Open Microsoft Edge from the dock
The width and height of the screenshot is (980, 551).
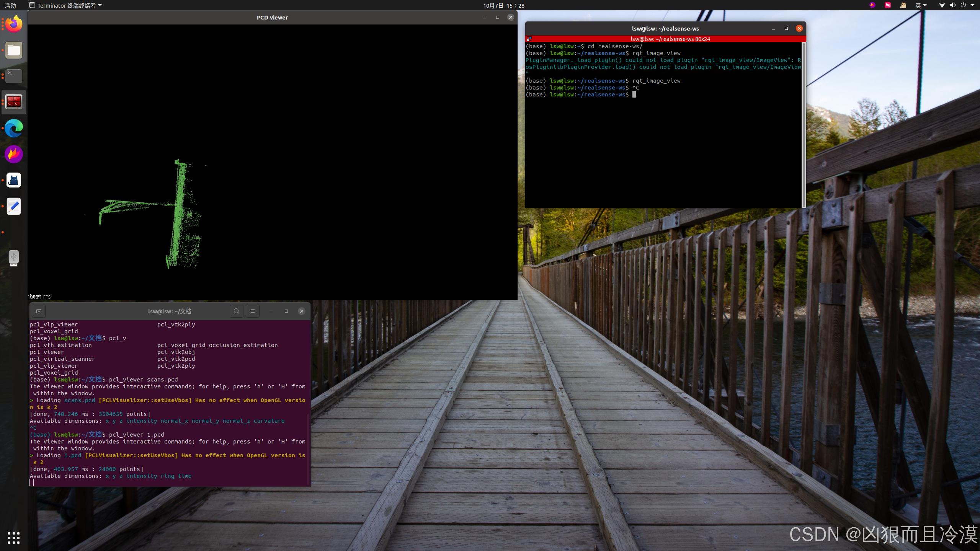click(14, 128)
